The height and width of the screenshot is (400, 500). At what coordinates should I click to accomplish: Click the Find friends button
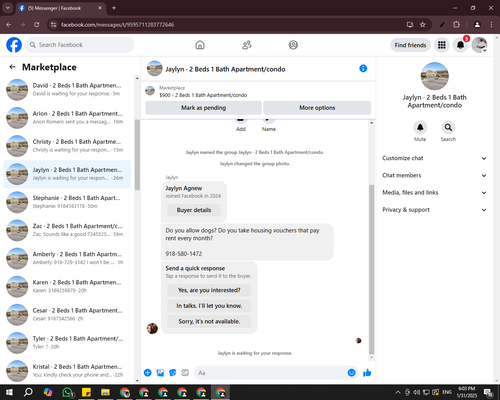pyautogui.click(x=410, y=45)
